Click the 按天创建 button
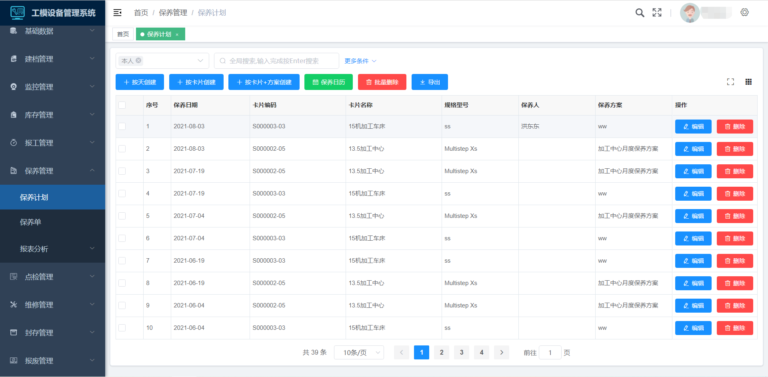The image size is (768, 377). click(x=140, y=82)
